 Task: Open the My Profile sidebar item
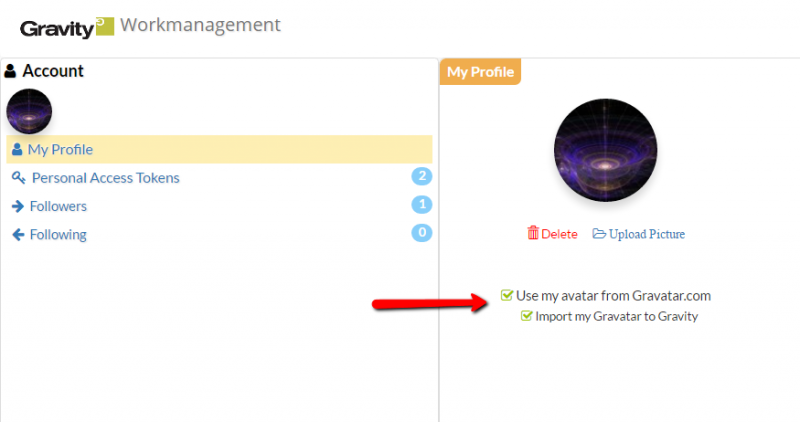[60, 150]
